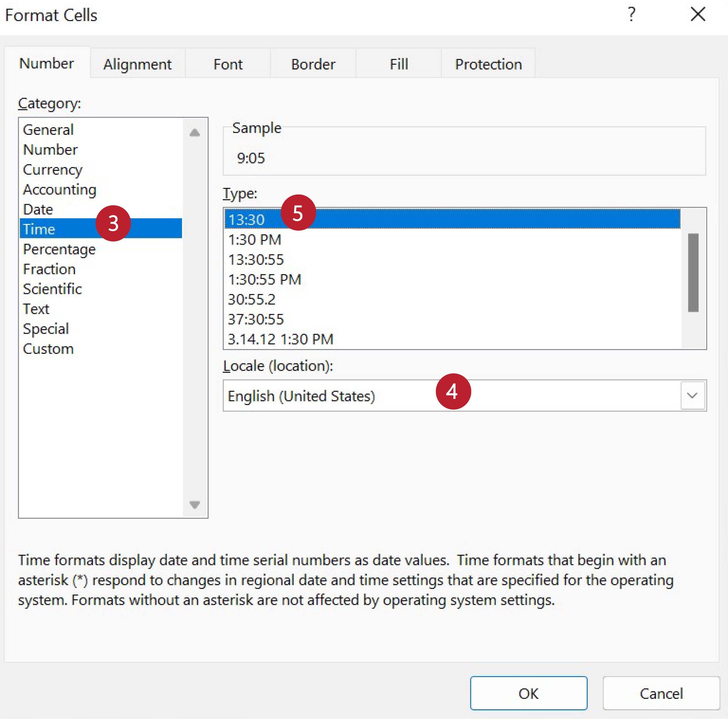Select the 3.14.12 1:30 PM format

pos(280,339)
